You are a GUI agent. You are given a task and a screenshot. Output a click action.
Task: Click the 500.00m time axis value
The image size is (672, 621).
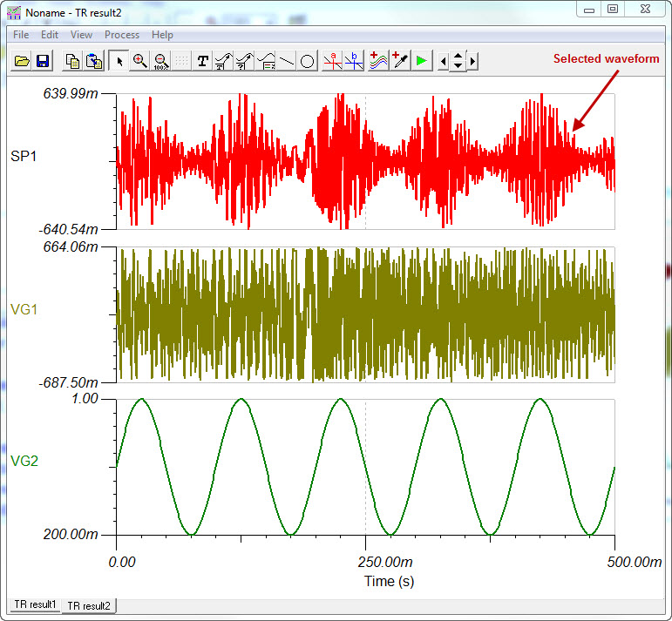635,562
